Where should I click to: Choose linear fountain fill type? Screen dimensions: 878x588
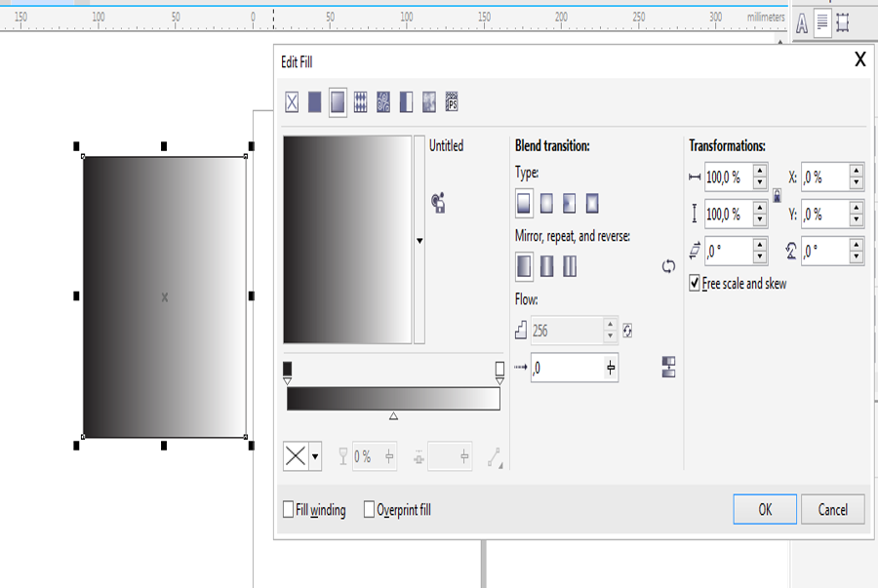[x=524, y=203]
